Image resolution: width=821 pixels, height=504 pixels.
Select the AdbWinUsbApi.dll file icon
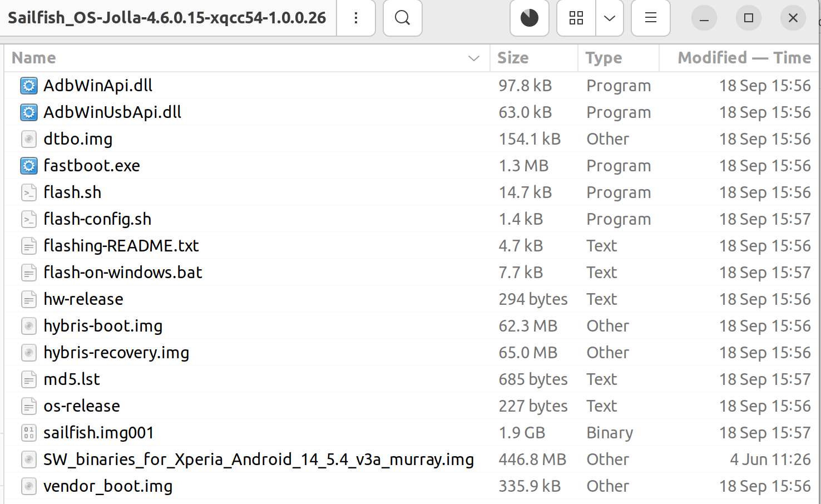29,112
